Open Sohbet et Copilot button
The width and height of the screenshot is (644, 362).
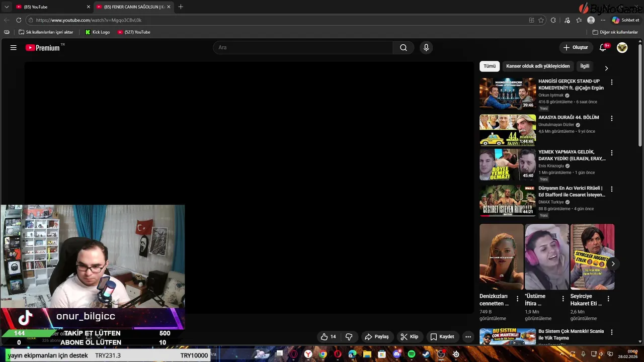pyautogui.click(x=625, y=20)
